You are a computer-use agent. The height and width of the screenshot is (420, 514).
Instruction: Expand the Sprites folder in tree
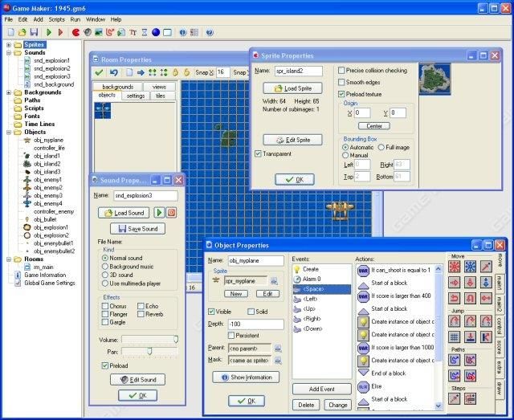pyautogui.click(x=8, y=45)
